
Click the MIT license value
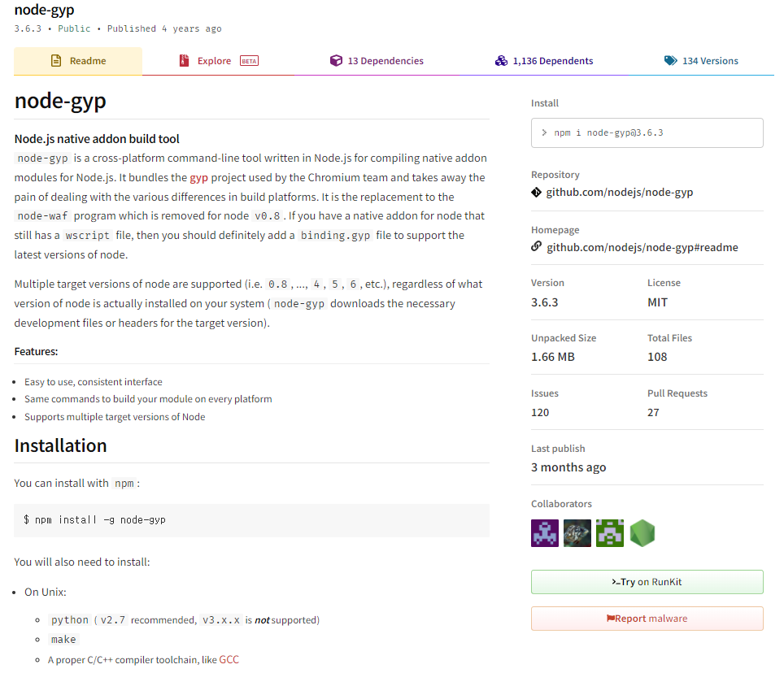click(x=657, y=302)
